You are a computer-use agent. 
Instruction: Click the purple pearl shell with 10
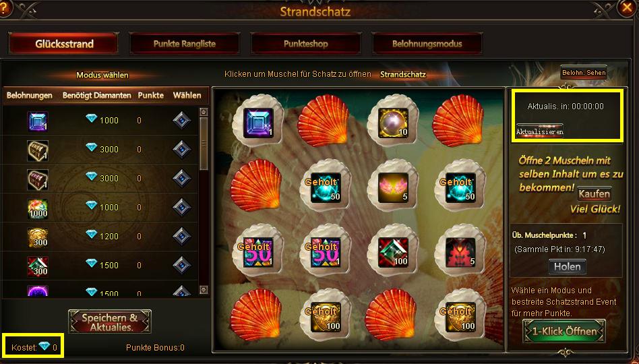pos(393,121)
